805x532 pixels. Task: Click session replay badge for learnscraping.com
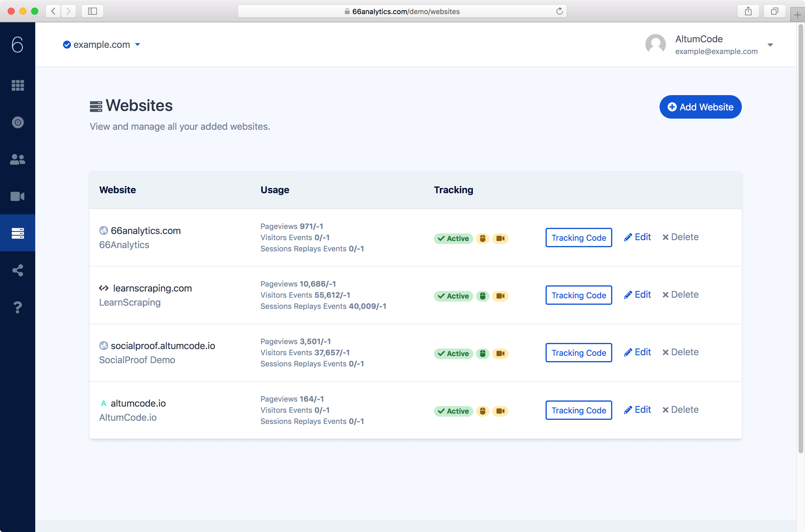point(500,296)
